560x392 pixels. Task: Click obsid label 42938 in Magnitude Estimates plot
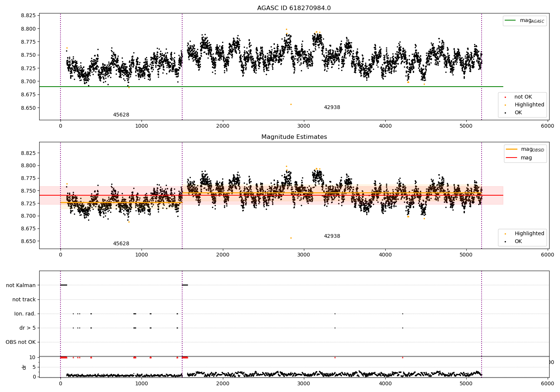pos(332,236)
